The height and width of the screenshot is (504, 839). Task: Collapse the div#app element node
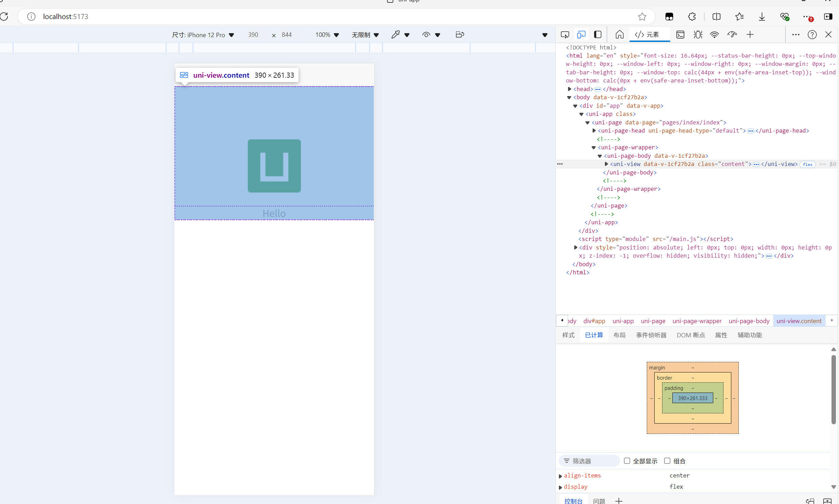pos(575,106)
